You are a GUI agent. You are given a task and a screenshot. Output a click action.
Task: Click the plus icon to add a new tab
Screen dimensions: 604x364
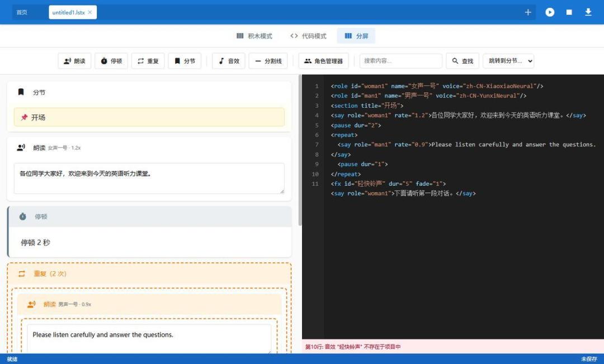pos(528,12)
